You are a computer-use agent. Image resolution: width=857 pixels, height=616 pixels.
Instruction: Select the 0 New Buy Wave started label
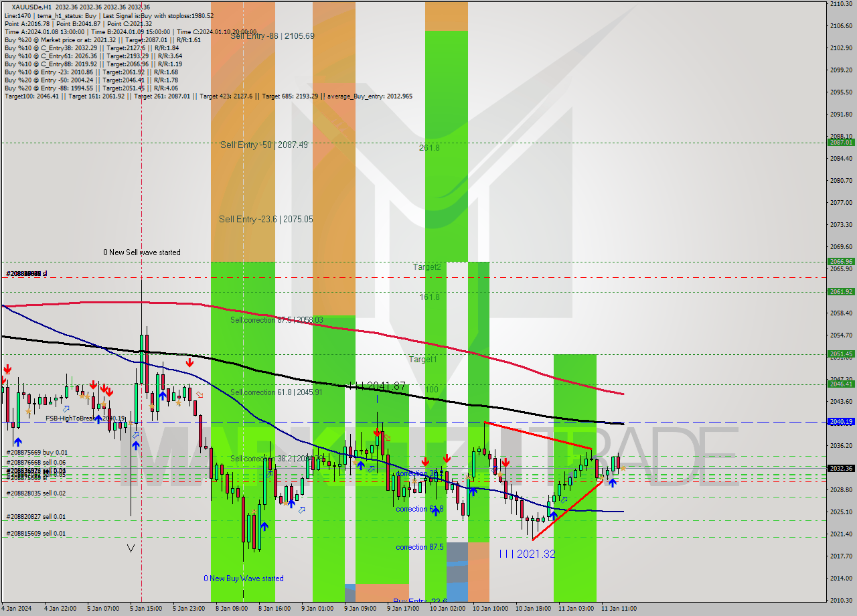pyautogui.click(x=244, y=579)
